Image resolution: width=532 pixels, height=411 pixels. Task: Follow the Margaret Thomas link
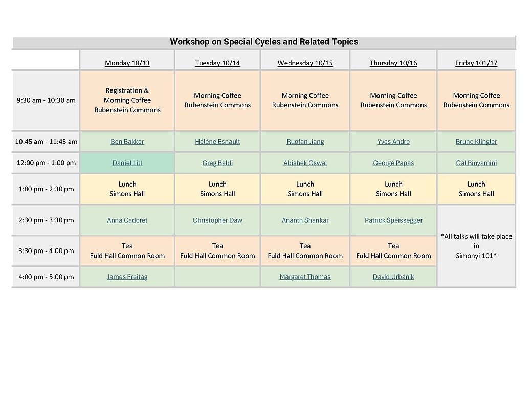click(305, 277)
